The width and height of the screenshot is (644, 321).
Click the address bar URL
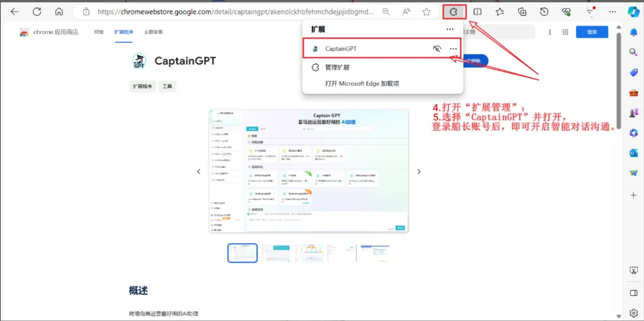point(236,12)
